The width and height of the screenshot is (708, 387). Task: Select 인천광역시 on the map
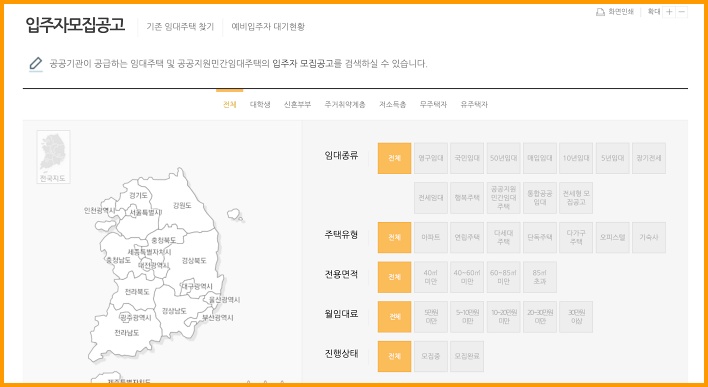(99, 211)
